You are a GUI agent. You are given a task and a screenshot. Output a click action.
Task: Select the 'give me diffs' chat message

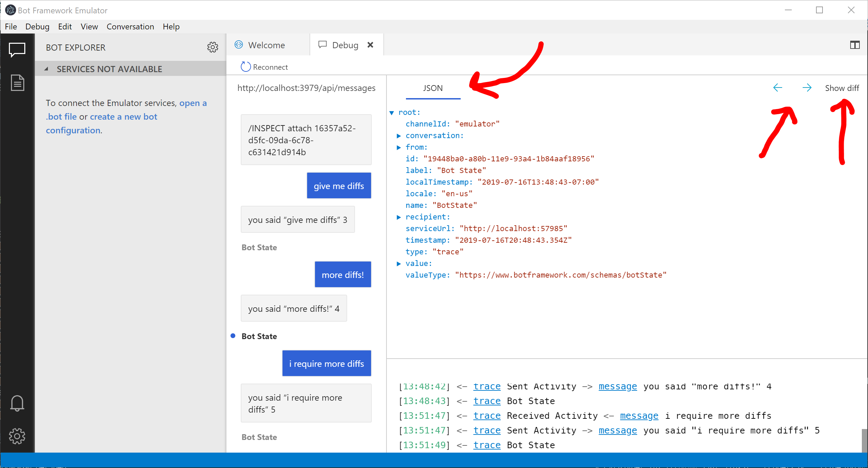339,186
